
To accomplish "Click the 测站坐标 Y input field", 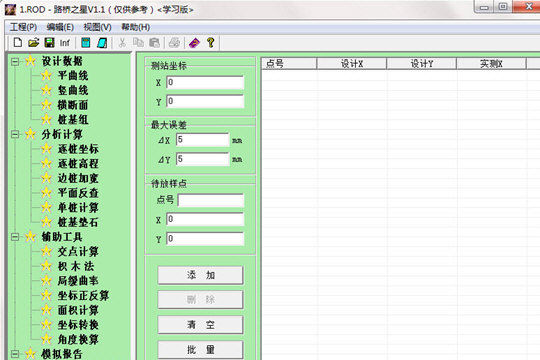I will pyautogui.click(x=205, y=102).
